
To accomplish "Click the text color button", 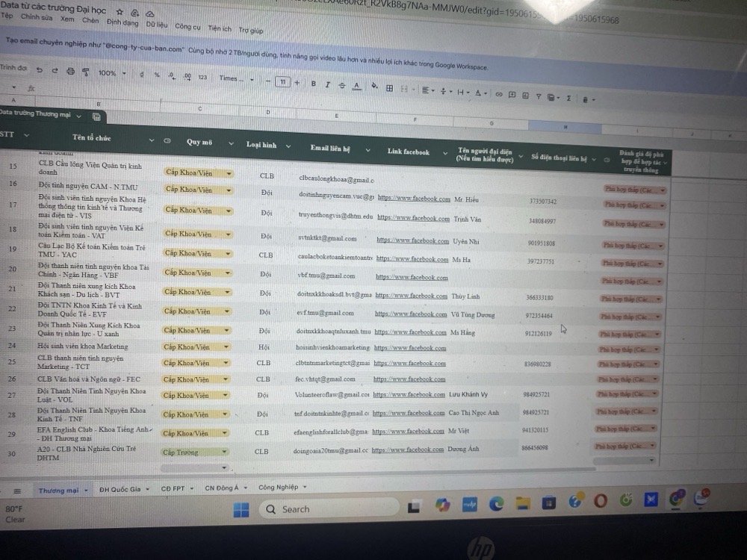I will [x=356, y=86].
